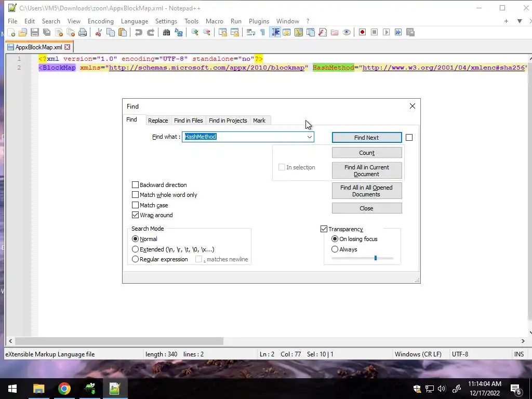532x399 pixels.
Task: Open the Encoding menu
Action: pyautogui.click(x=101, y=21)
